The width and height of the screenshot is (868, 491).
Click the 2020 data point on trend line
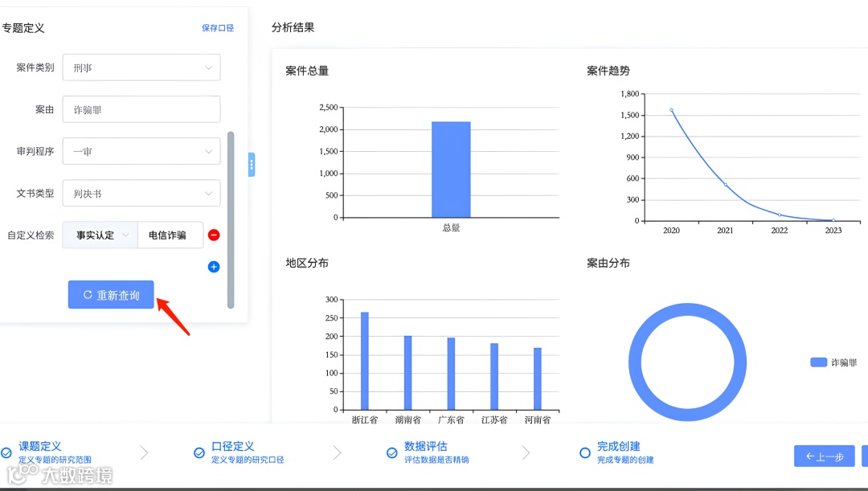[671, 110]
